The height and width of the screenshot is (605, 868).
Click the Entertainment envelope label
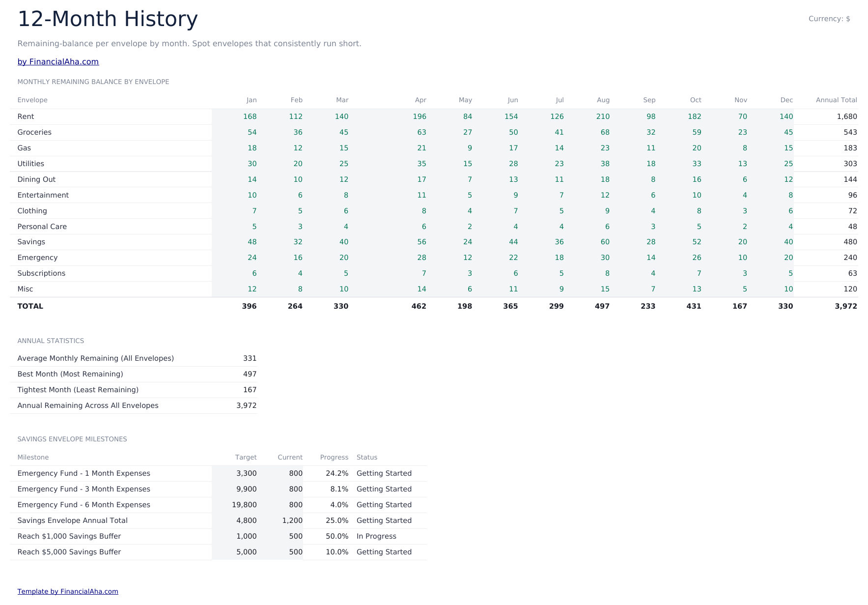tap(43, 195)
